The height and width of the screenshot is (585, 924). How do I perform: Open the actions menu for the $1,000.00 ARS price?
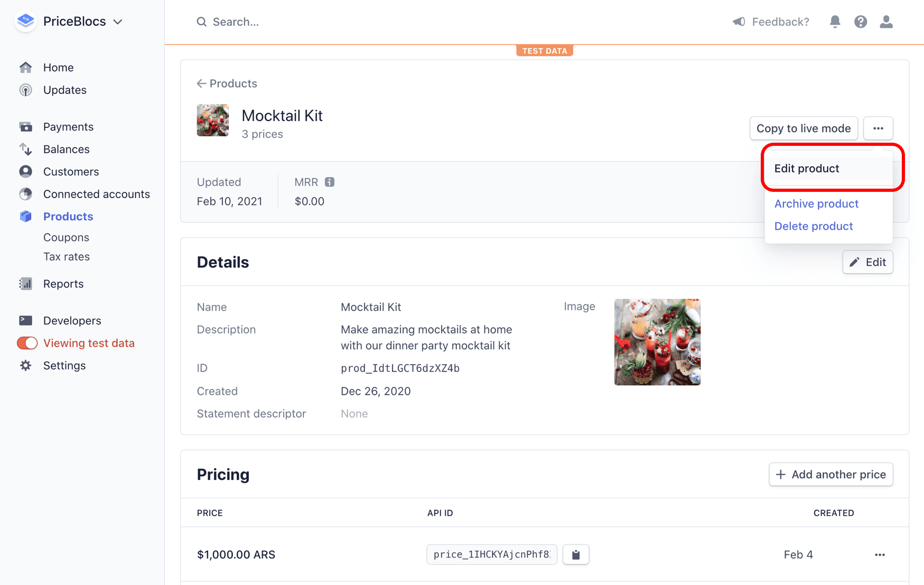coord(880,554)
